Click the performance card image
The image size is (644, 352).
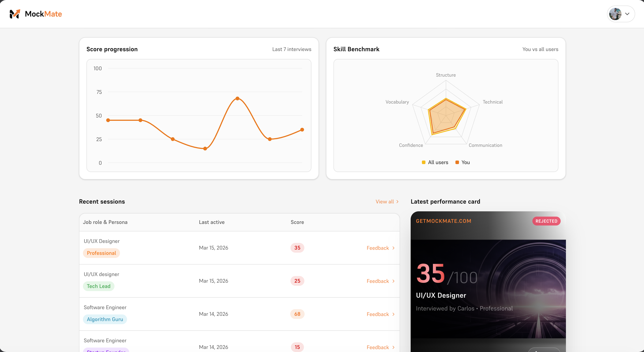488,289
